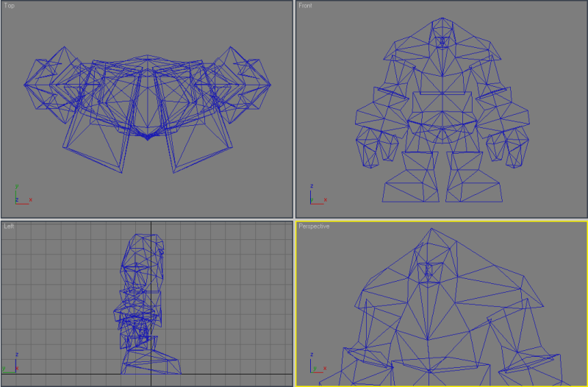Click the vertical divider between Top and Front viewports

click(x=294, y=109)
